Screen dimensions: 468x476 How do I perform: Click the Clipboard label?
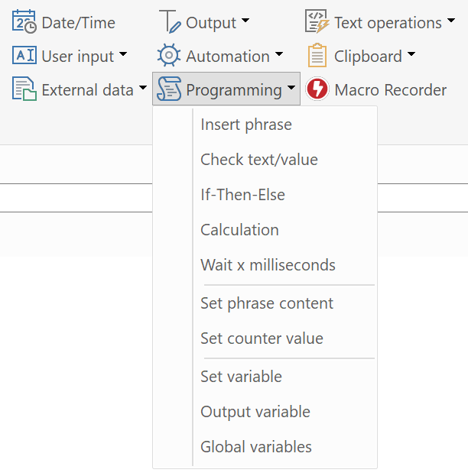(368, 57)
